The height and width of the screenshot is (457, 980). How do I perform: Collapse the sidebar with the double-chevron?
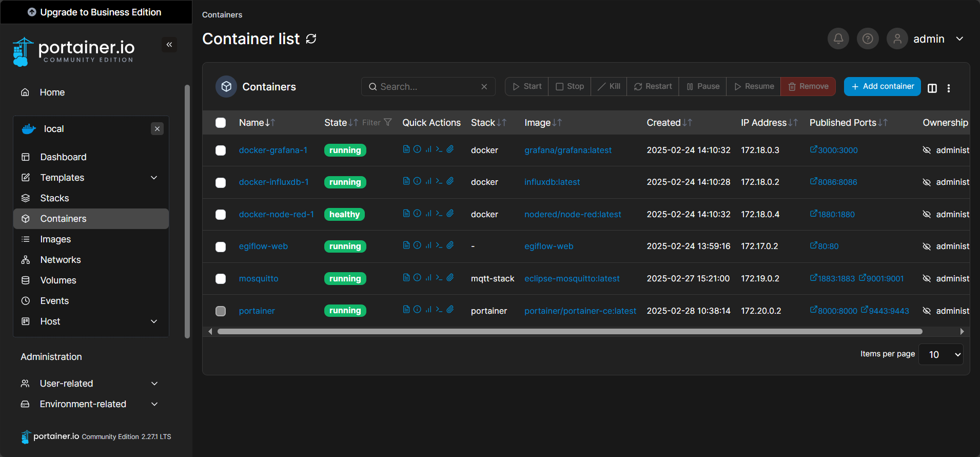[169, 45]
